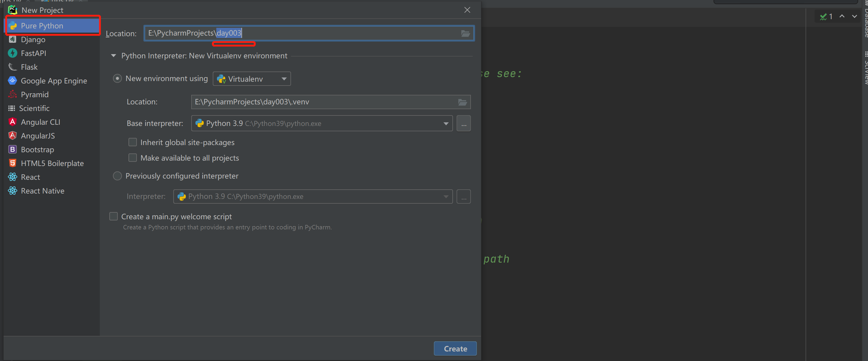Screen dimensions: 868x361
Task: Select HTML5 Boilerplate project type
Action: 52,163
